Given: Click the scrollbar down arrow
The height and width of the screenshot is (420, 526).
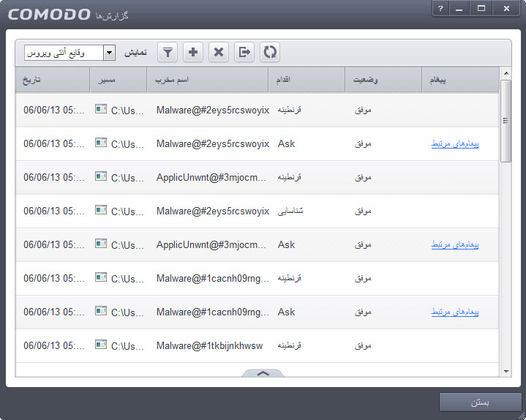Looking at the screenshot, I should [506, 372].
